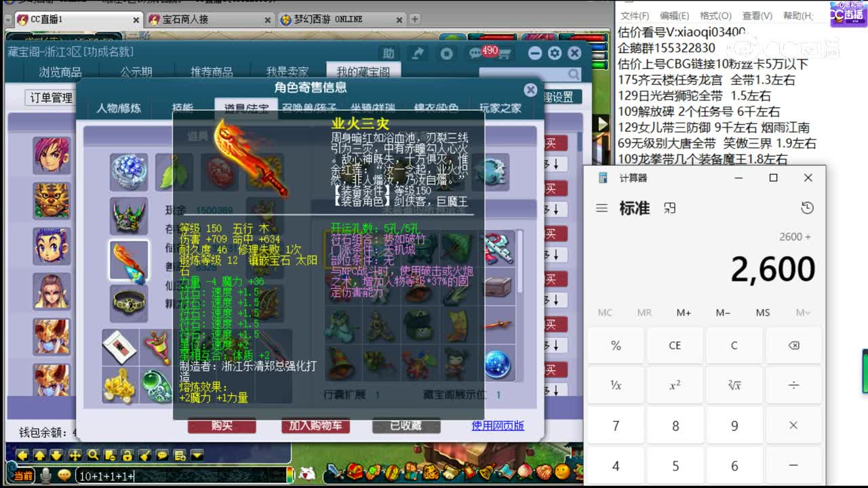Open Calculator history via the clock icon
This screenshot has height=488, width=868.
pyautogui.click(x=807, y=209)
